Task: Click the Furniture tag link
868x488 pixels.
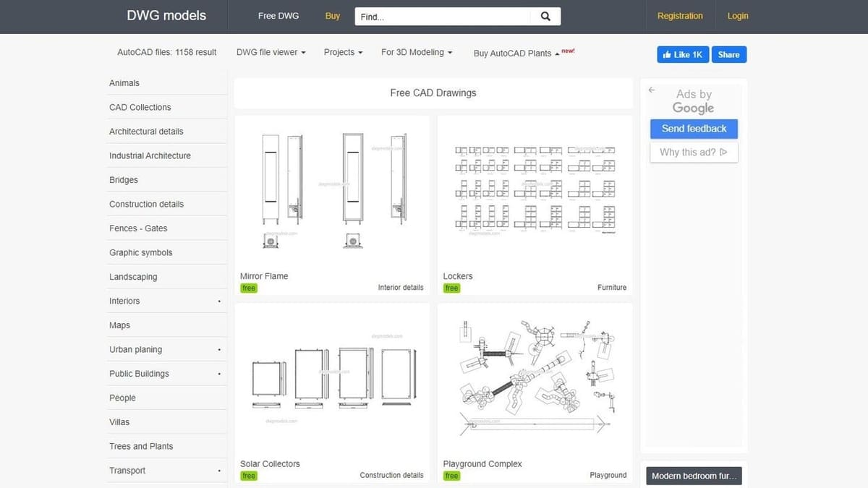Action: pos(612,288)
